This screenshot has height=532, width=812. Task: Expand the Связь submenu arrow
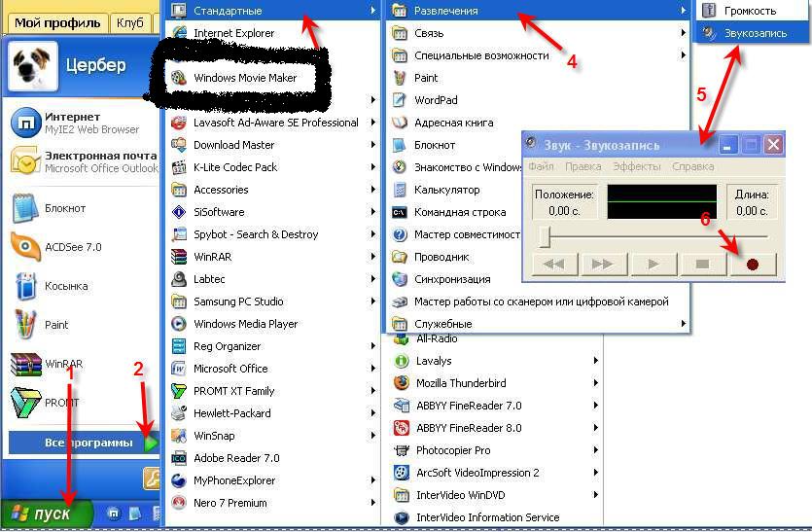(684, 33)
